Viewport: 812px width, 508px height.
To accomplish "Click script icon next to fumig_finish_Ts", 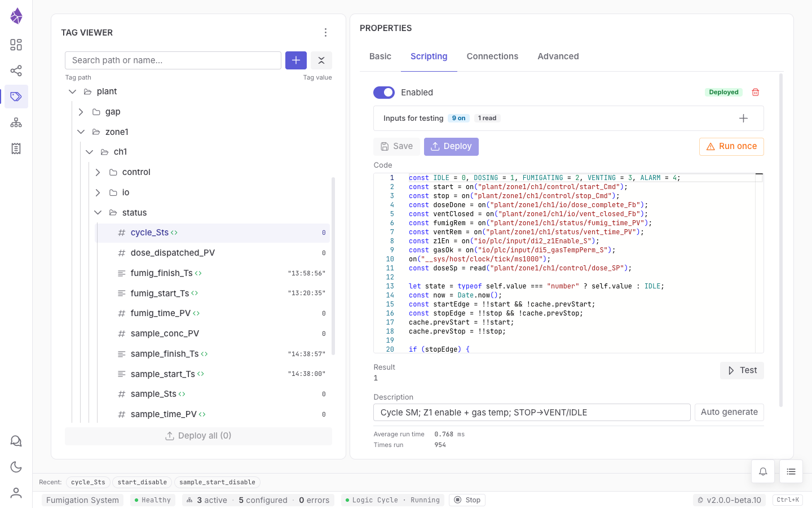I will [x=198, y=273].
